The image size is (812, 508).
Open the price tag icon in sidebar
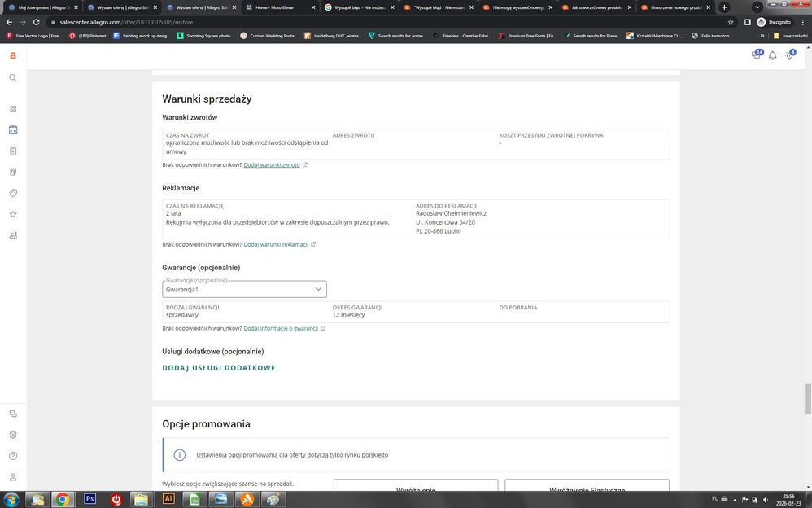pos(13,193)
